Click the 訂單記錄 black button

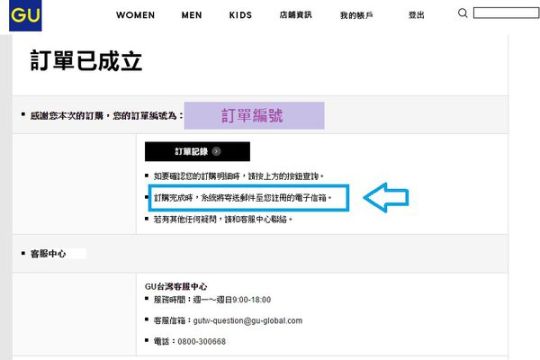pyautogui.click(x=197, y=151)
